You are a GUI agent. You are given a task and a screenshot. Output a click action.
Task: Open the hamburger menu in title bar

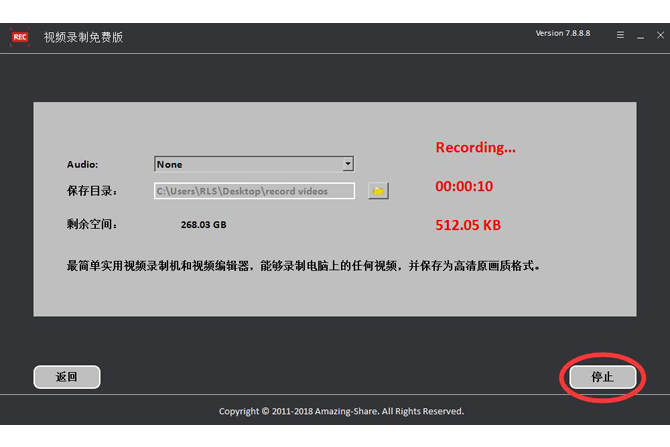coord(621,36)
